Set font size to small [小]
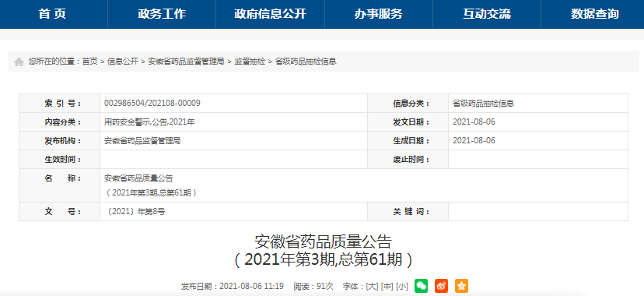 pos(402,286)
